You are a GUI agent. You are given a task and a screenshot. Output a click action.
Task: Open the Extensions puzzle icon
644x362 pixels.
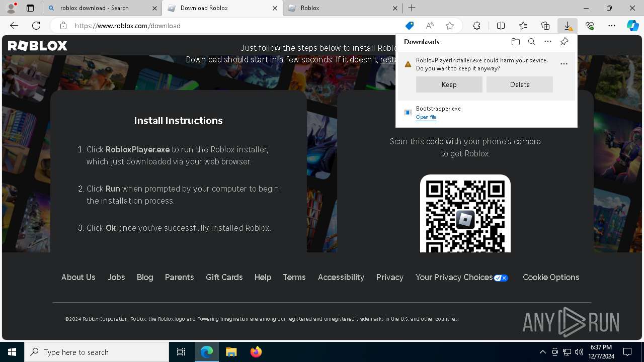click(476, 26)
